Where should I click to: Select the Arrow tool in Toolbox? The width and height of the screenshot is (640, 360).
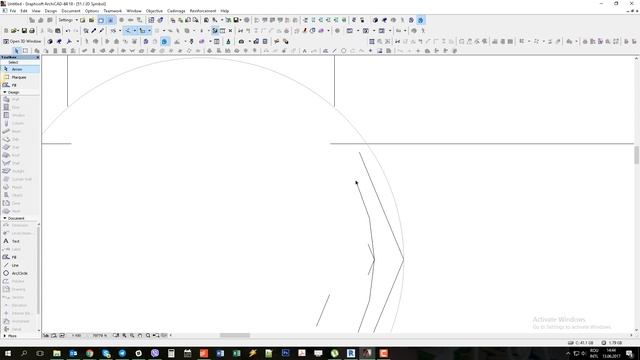[20, 69]
